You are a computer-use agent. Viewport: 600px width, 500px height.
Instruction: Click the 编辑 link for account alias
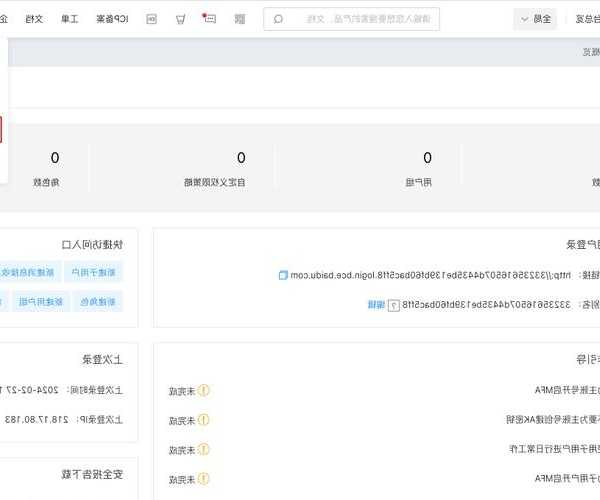[375, 305]
